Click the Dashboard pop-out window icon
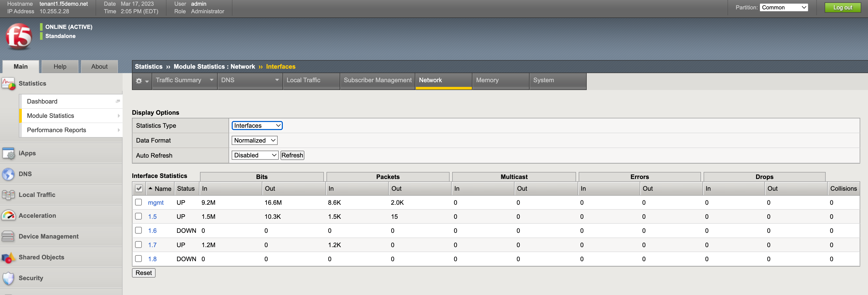The height and width of the screenshot is (295, 868). coord(118,101)
